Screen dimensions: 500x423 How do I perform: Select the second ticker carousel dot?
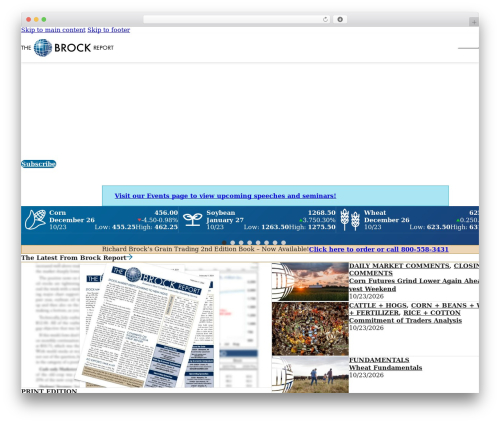tap(233, 243)
